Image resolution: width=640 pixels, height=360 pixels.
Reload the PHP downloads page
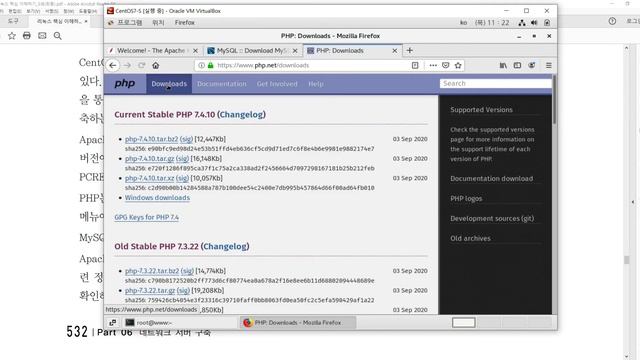[x=142, y=65]
